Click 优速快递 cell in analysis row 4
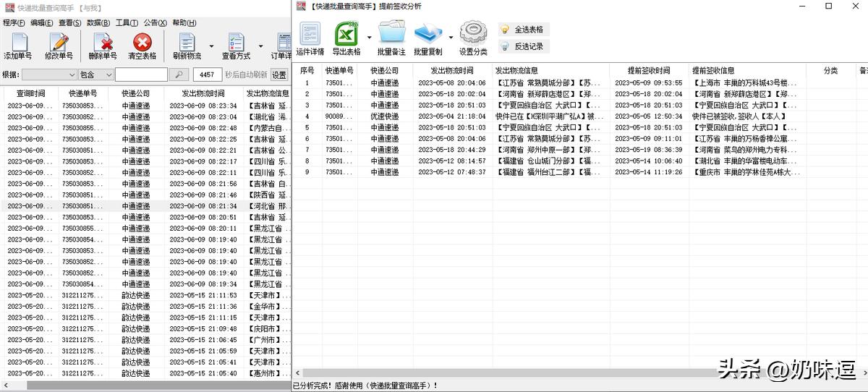 (x=385, y=116)
